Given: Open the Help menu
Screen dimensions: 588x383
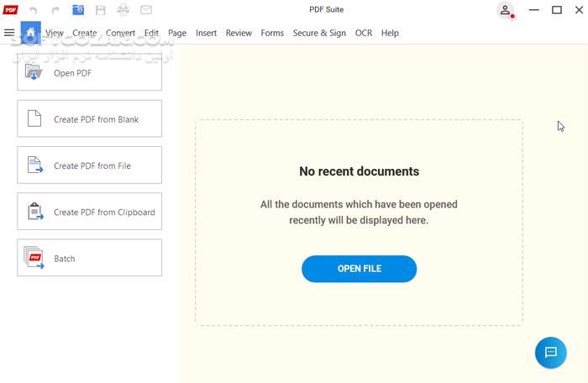Looking at the screenshot, I should (390, 33).
